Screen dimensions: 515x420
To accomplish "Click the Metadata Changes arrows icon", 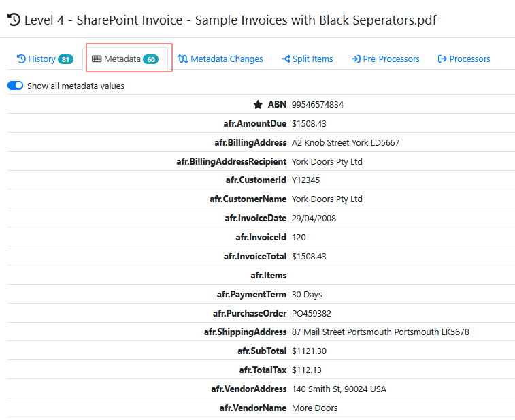I will click(x=183, y=59).
